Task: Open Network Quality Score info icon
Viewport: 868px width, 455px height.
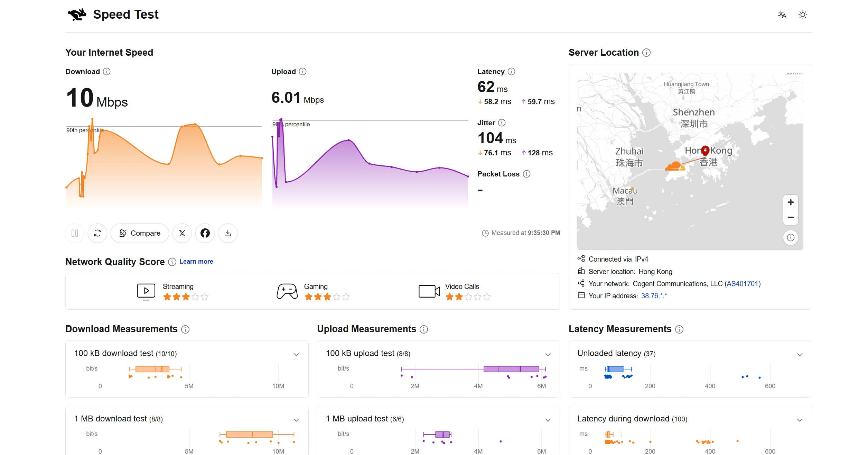Action: (172, 262)
